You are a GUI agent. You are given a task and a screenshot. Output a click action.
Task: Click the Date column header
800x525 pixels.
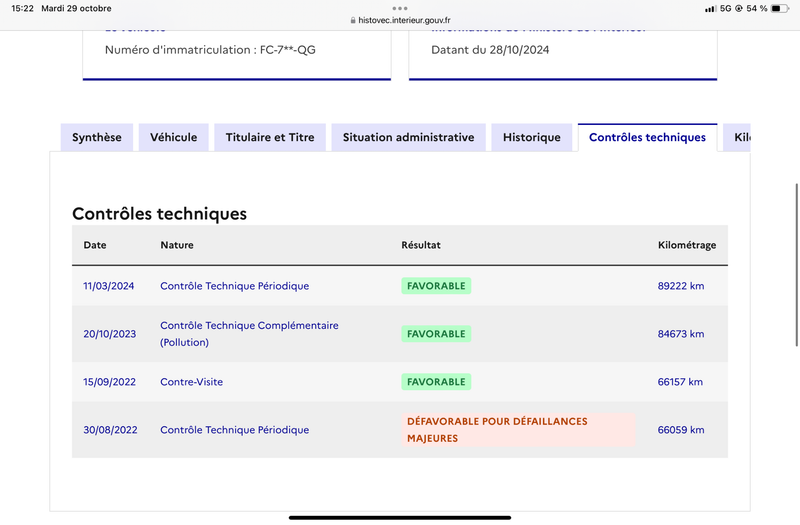(95, 245)
